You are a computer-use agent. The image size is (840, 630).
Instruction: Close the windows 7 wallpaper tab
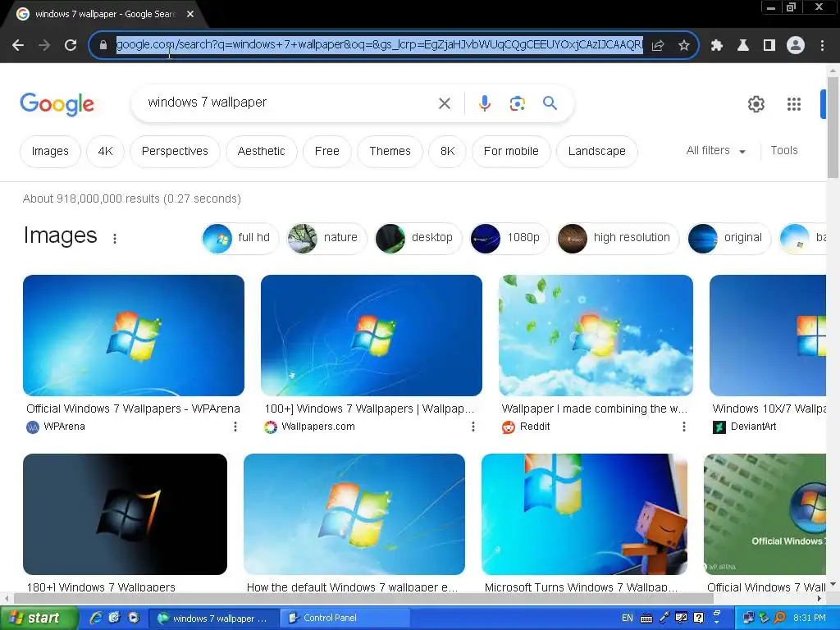(190, 14)
